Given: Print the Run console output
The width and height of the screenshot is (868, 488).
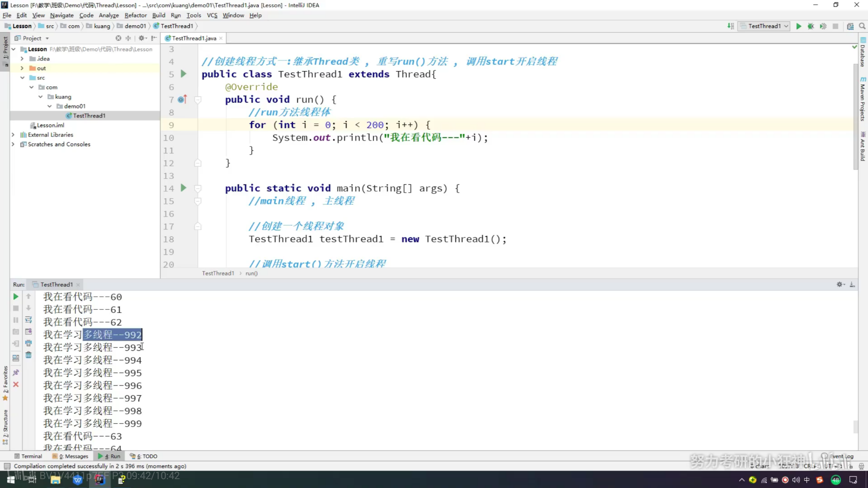Looking at the screenshot, I should pos(28,343).
